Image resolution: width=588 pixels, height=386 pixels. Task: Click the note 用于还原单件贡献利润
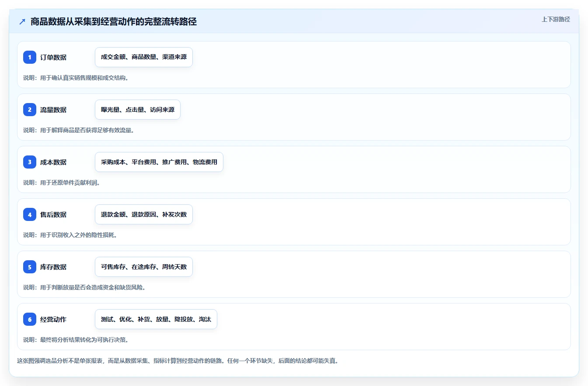[x=70, y=183]
